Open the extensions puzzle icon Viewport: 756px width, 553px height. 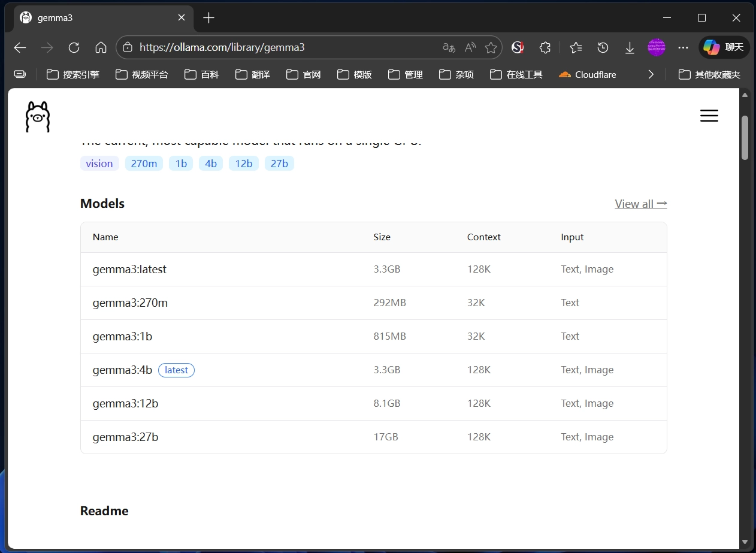point(545,47)
